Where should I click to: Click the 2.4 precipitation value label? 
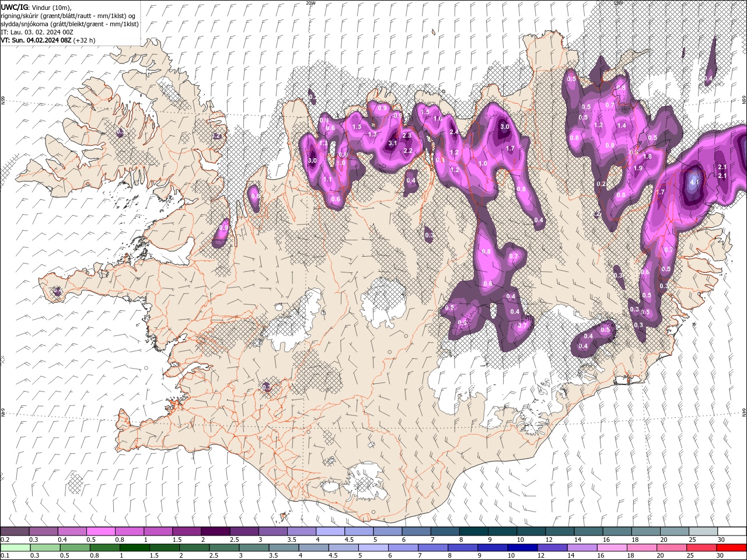click(x=454, y=132)
